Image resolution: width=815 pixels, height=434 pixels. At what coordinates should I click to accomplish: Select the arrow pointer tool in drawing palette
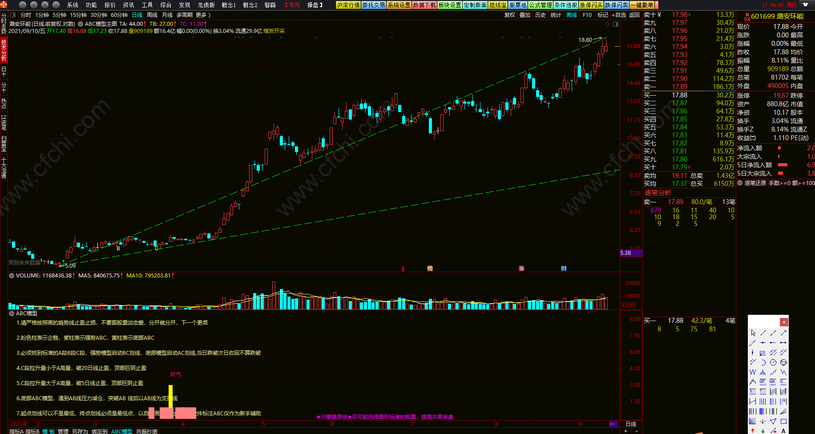(753, 333)
